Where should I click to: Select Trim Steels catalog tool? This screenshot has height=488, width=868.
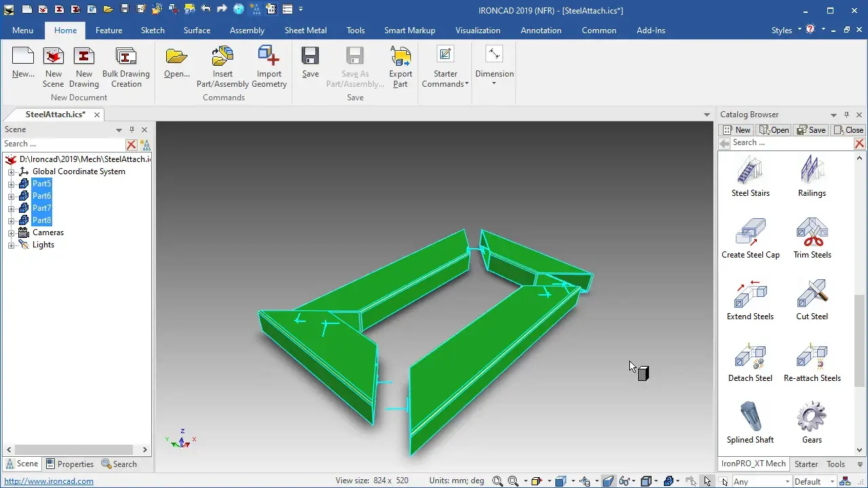pyautogui.click(x=812, y=239)
